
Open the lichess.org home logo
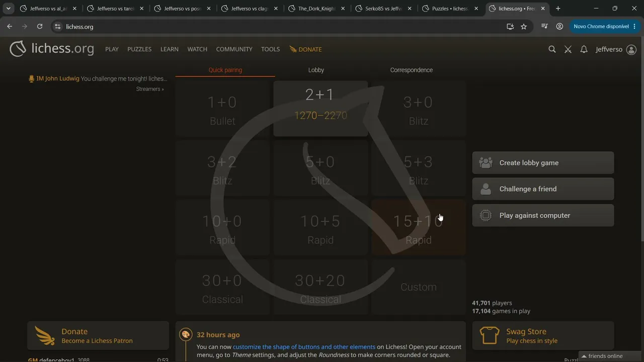click(x=52, y=49)
